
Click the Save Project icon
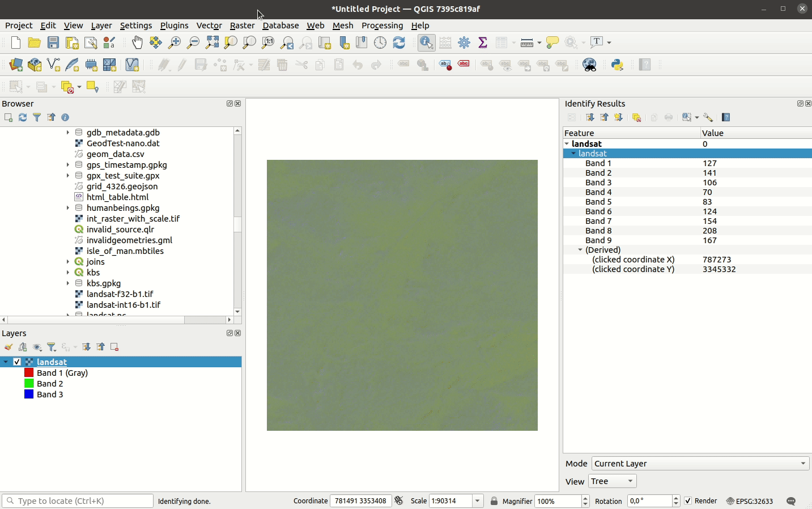pyautogui.click(x=53, y=43)
